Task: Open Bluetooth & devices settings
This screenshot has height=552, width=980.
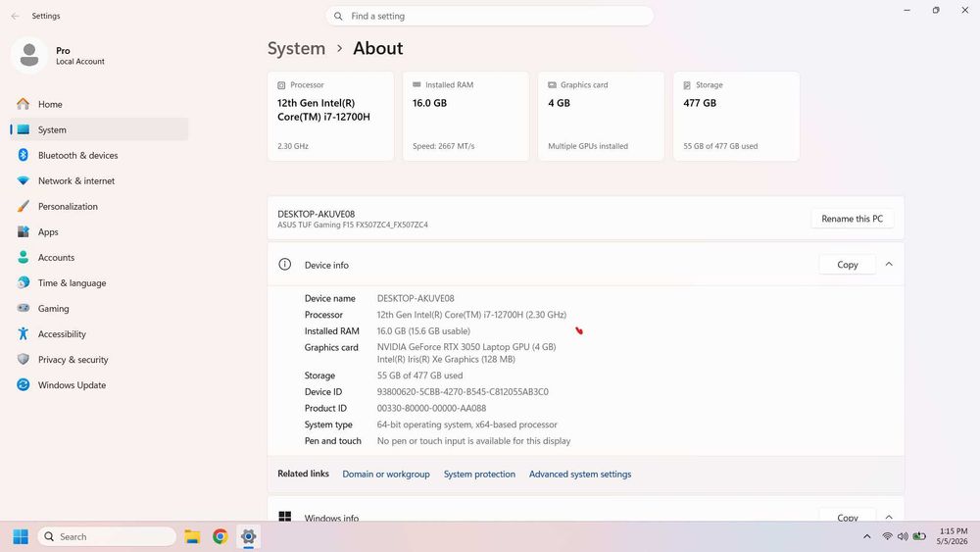Action: [99, 155]
